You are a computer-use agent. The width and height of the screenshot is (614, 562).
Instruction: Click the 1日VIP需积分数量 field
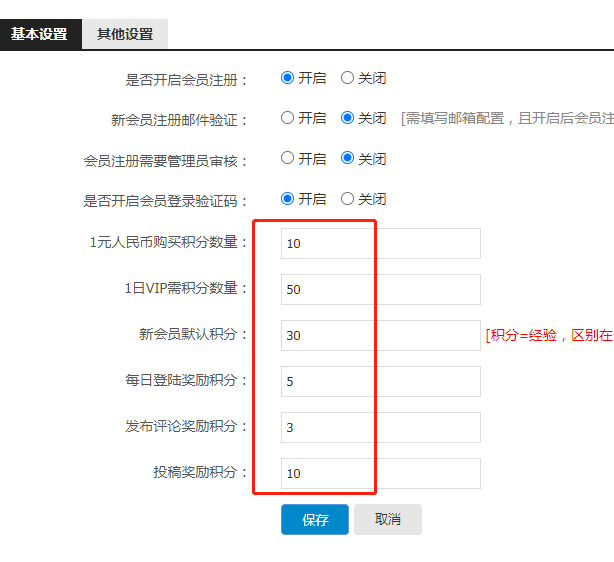[381, 289]
